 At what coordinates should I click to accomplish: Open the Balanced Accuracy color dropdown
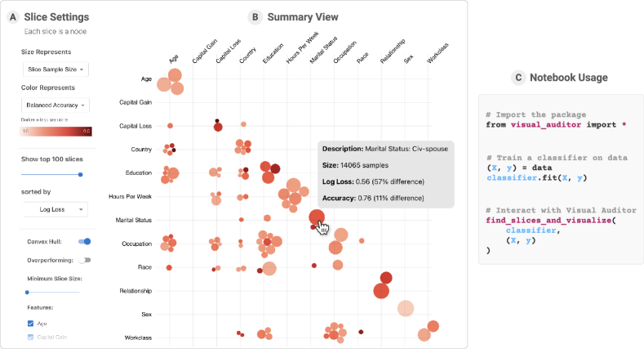[56, 105]
